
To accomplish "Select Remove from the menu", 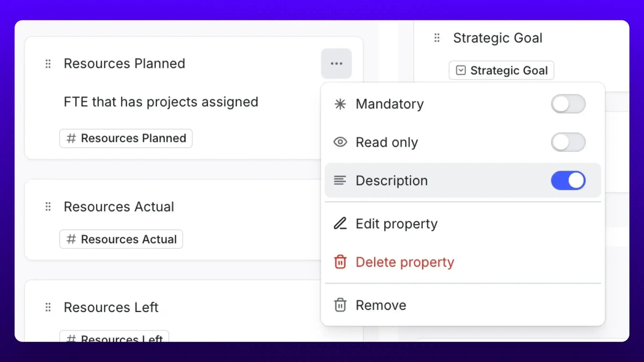I will pos(381,305).
